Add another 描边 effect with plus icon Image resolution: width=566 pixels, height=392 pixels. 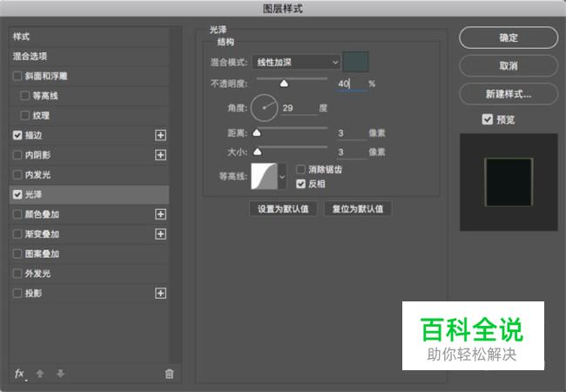[160, 135]
